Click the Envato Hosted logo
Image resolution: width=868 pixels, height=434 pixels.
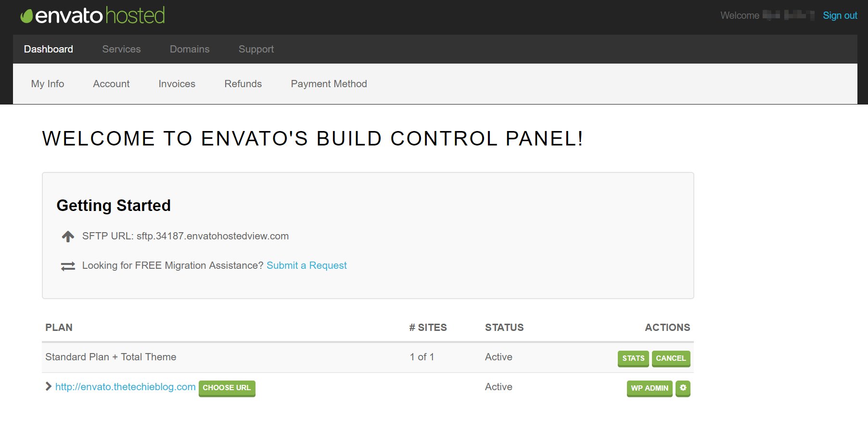[x=92, y=15]
